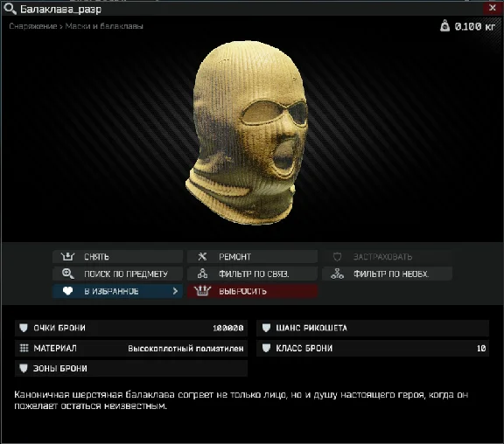Open the Снаряжение breadcrumb category
This screenshot has width=504, height=444.
pos(32,26)
